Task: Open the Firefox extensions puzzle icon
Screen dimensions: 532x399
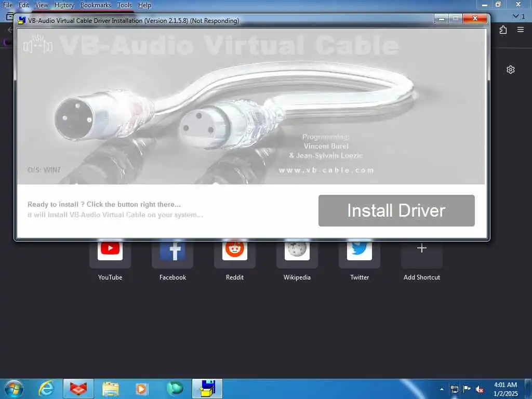Action: click(x=503, y=30)
